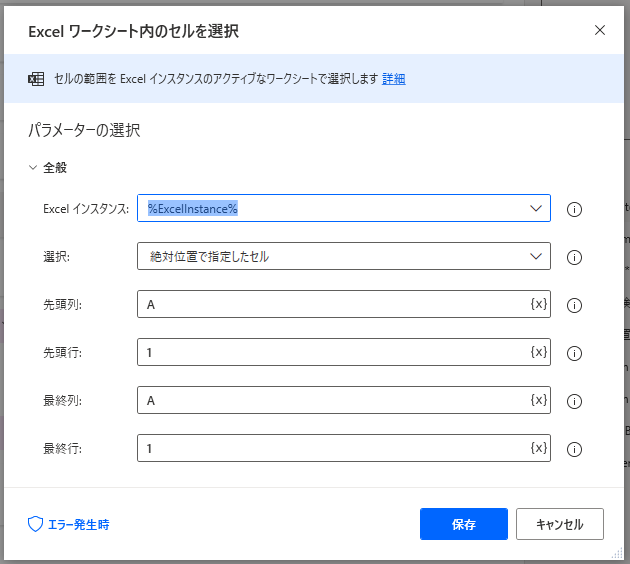This screenshot has width=630, height=564.
Task: Open the 詳細 link
Action: [393, 79]
